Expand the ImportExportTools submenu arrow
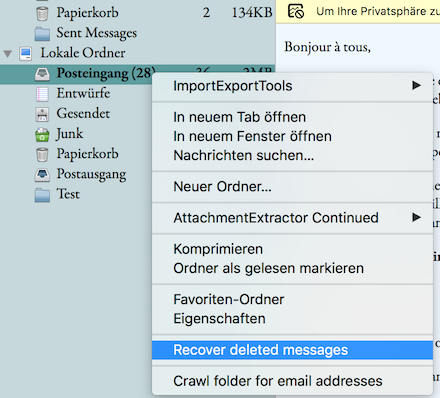Screen dimensions: 440x398 click(x=416, y=85)
